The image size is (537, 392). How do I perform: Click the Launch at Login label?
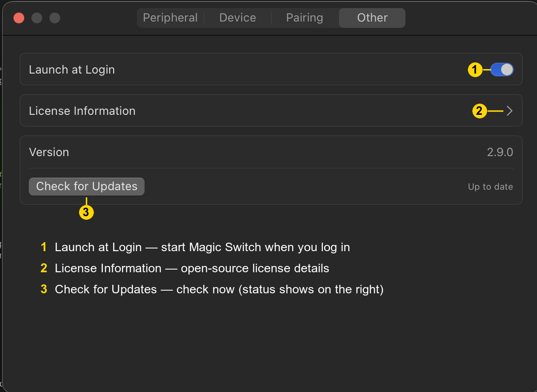pyautogui.click(x=72, y=70)
